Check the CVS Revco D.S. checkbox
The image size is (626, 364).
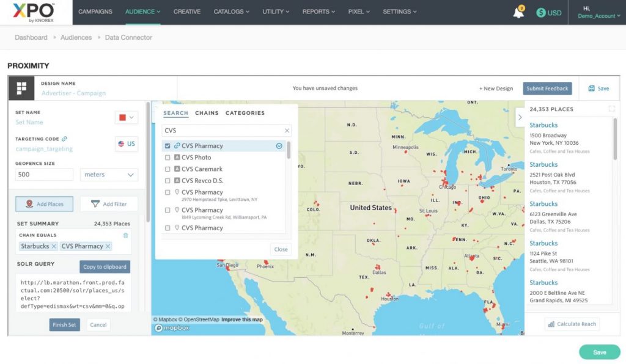pos(168,181)
